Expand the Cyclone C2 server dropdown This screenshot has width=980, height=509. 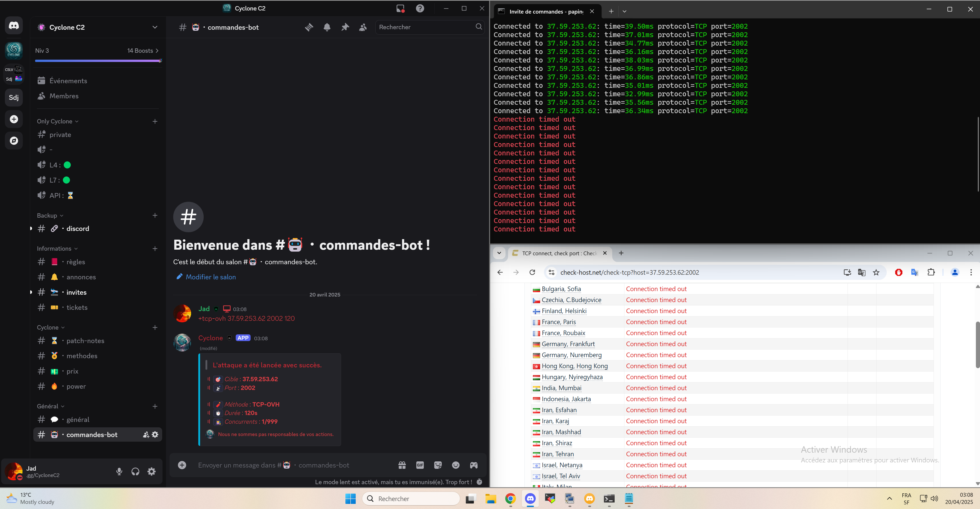[x=154, y=27]
